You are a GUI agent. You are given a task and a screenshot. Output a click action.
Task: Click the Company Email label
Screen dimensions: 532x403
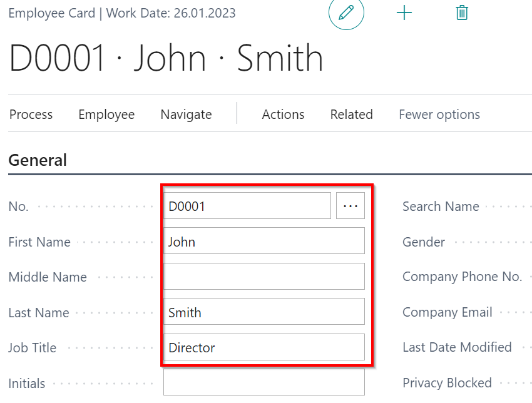447,312
